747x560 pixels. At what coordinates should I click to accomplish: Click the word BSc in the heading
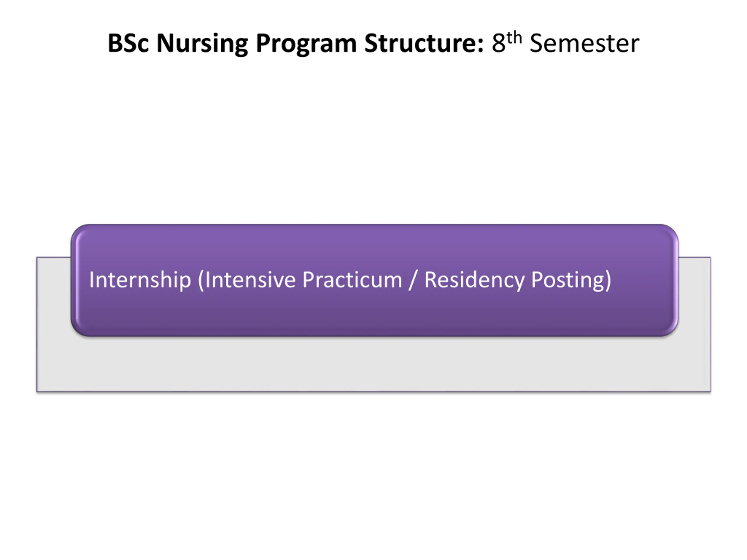(128, 43)
